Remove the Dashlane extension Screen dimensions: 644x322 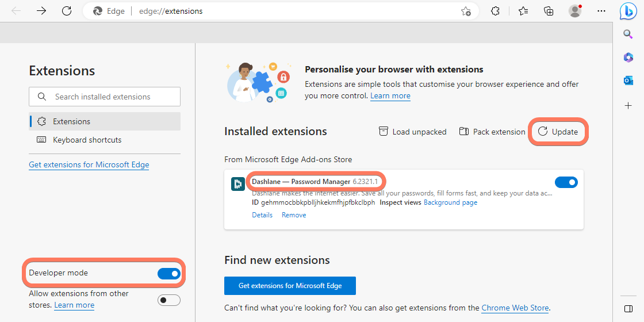click(294, 215)
